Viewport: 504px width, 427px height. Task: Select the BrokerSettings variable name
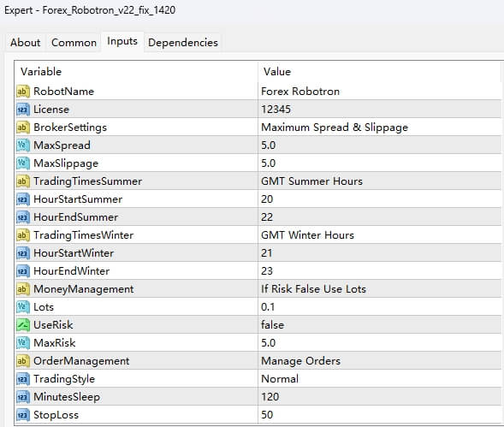[x=70, y=128]
